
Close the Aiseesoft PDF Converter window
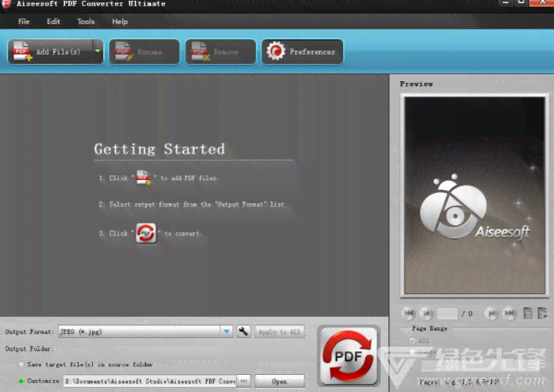pyautogui.click(x=542, y=3)
